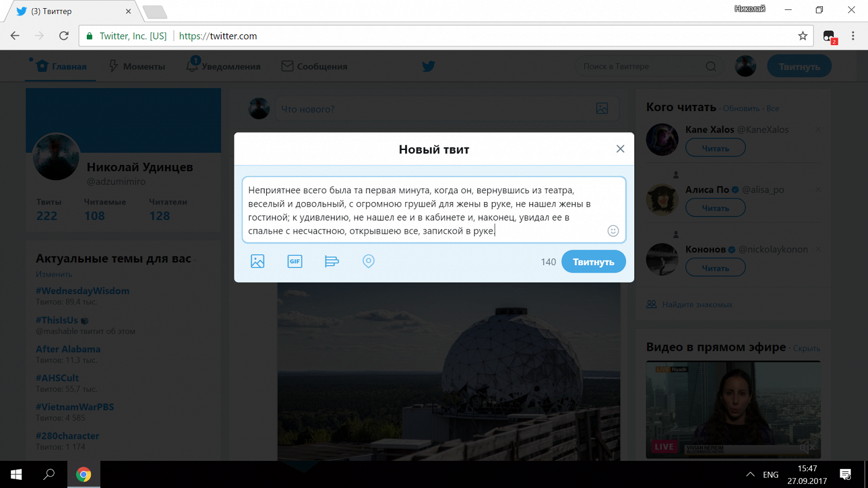Open Windows Start menu

point(16,475)
